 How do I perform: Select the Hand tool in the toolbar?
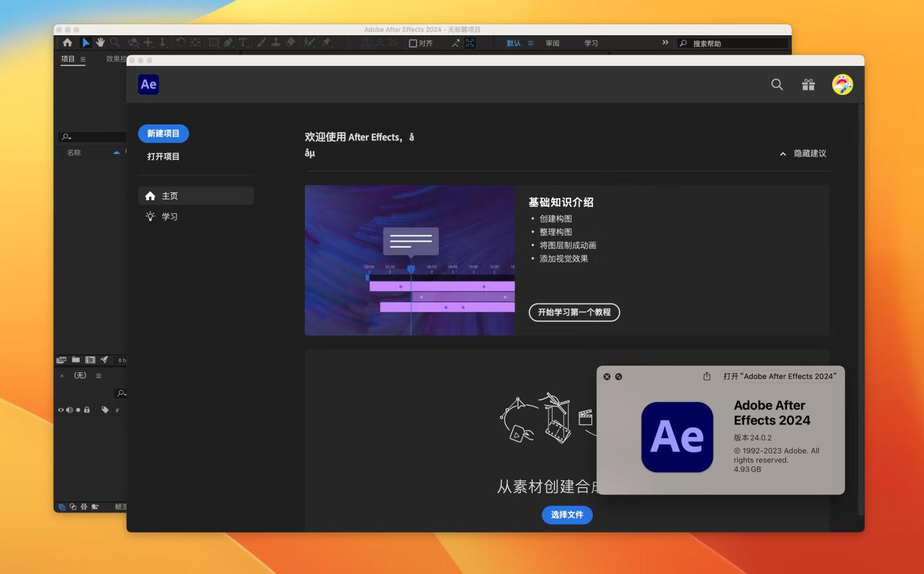tap(100, 43)
